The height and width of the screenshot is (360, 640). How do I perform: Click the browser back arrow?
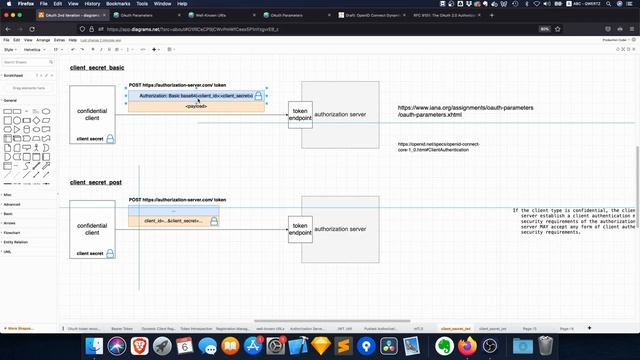(8, 29)
